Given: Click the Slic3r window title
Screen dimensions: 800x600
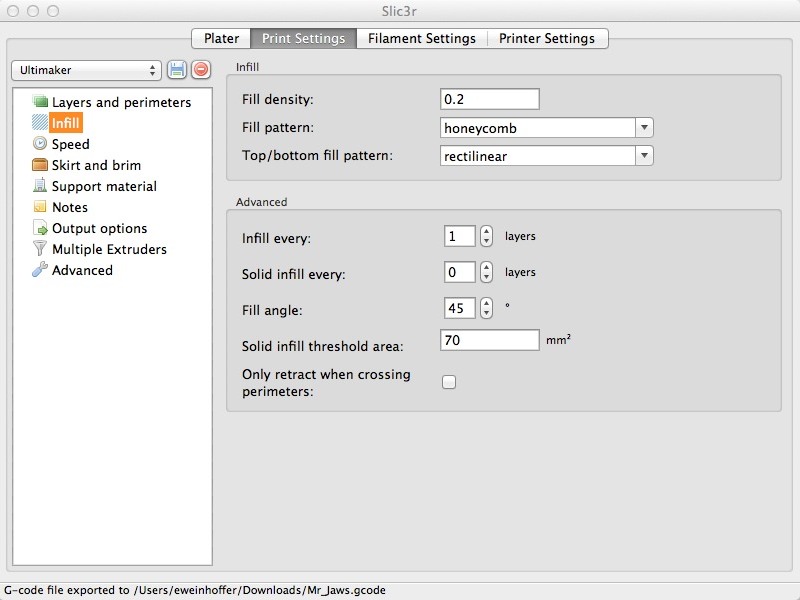Looking at the screenshot, I should click(x=399, y=11).
